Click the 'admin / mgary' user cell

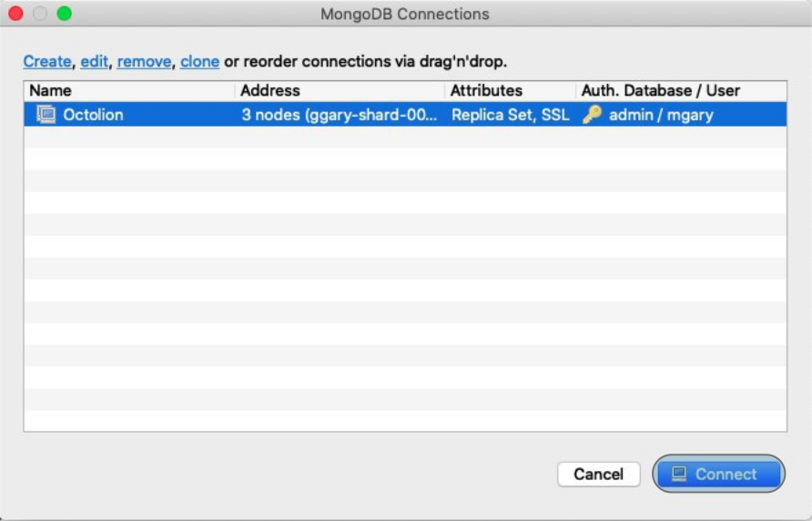point(661,115)
